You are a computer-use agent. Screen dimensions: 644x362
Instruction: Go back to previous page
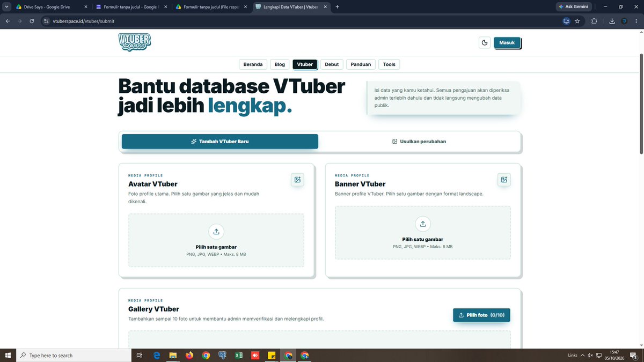coord(8,21)
